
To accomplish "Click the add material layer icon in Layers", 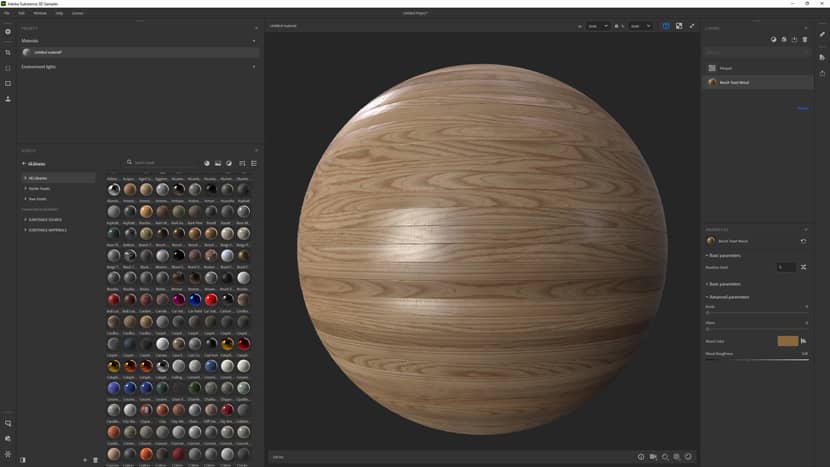I will pyautogui.click(x=784, y=40).
